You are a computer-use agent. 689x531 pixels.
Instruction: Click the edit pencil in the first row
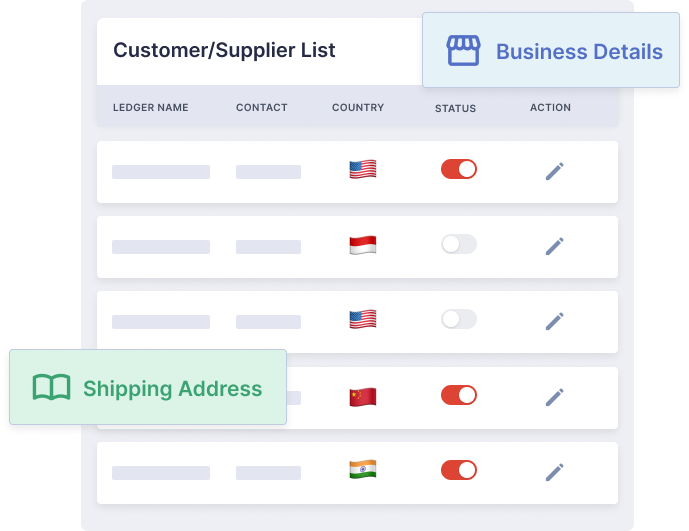click(x=555, y=171)
